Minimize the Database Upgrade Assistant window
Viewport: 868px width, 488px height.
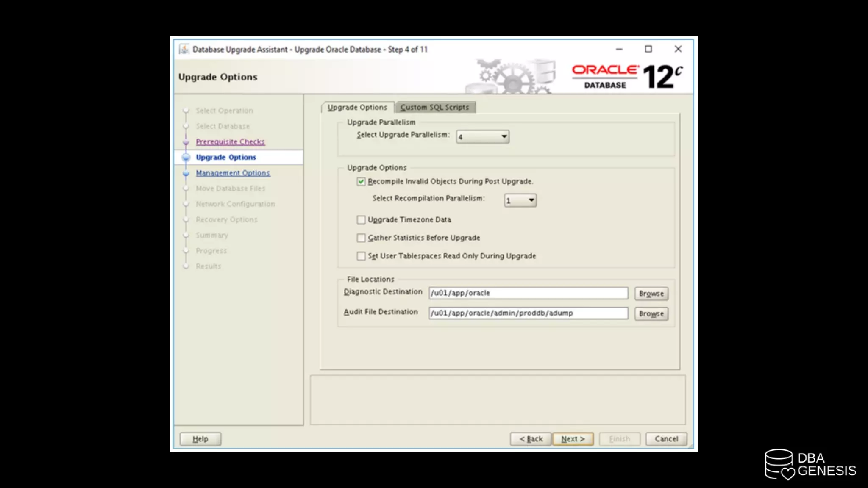pos(619,49)
